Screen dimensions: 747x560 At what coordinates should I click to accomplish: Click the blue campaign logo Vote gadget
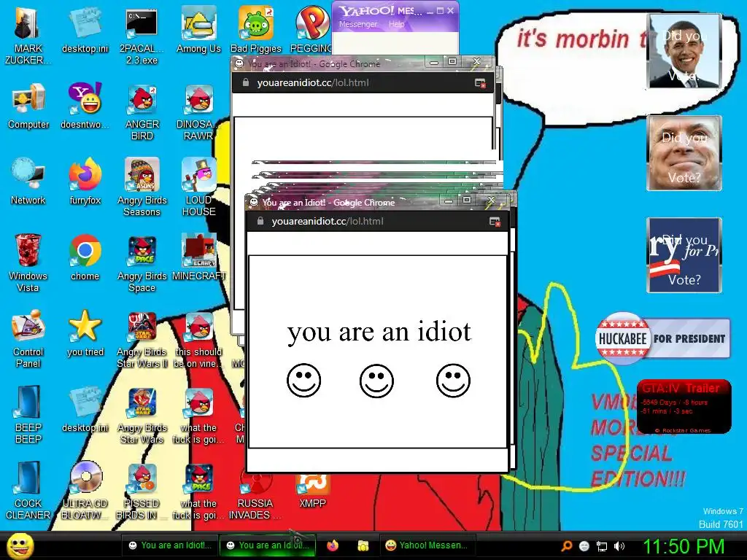point(684,255)
